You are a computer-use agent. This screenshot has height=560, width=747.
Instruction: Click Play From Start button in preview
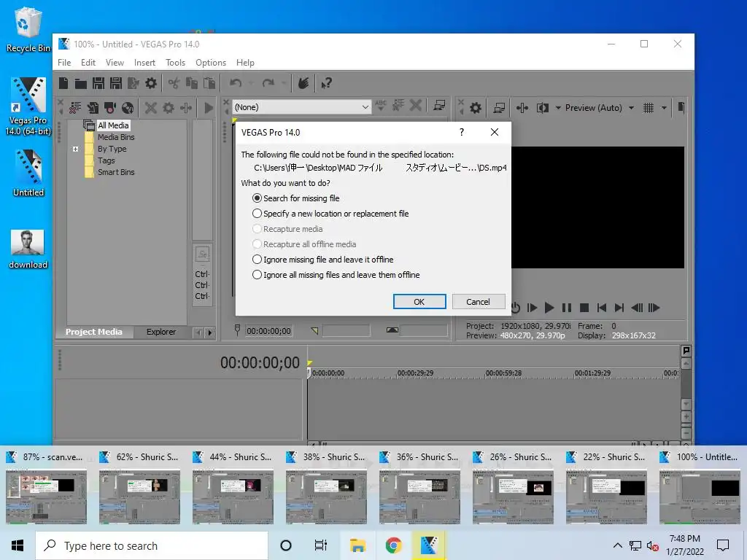tap(532, 308)
